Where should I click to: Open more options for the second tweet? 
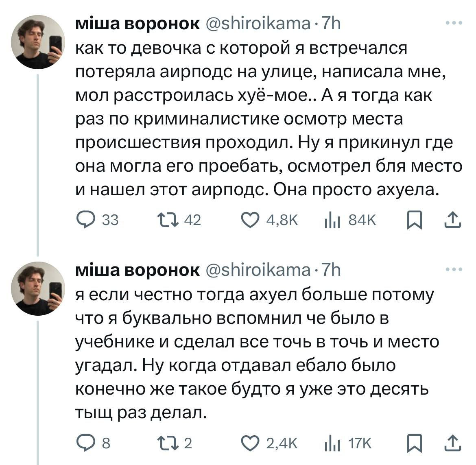[x=454, y=269]
